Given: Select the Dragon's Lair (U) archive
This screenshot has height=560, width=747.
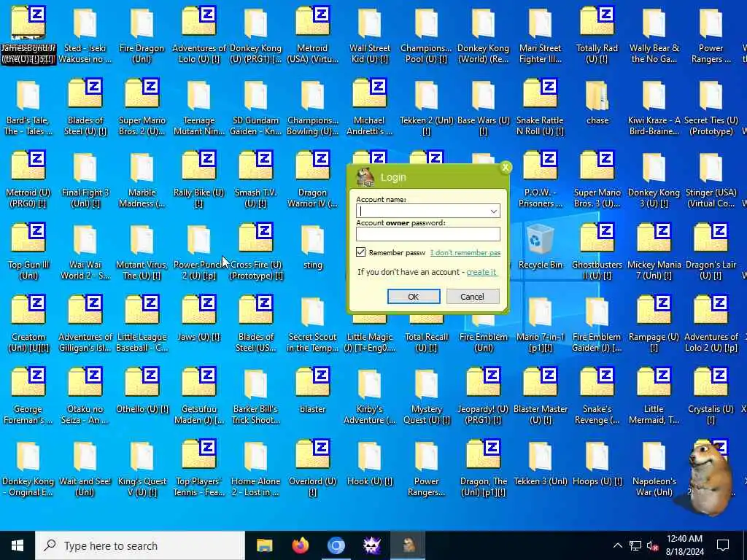Looking at the screenshot, I should point(711,252).
